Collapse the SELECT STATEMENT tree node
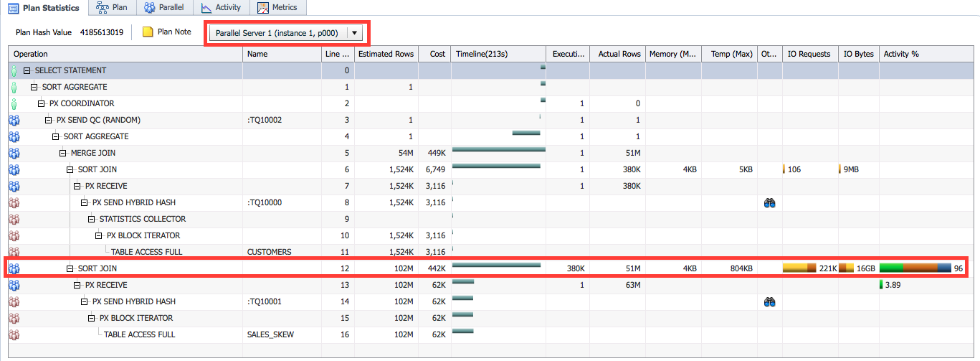980x361 pixels. (27, 71)
